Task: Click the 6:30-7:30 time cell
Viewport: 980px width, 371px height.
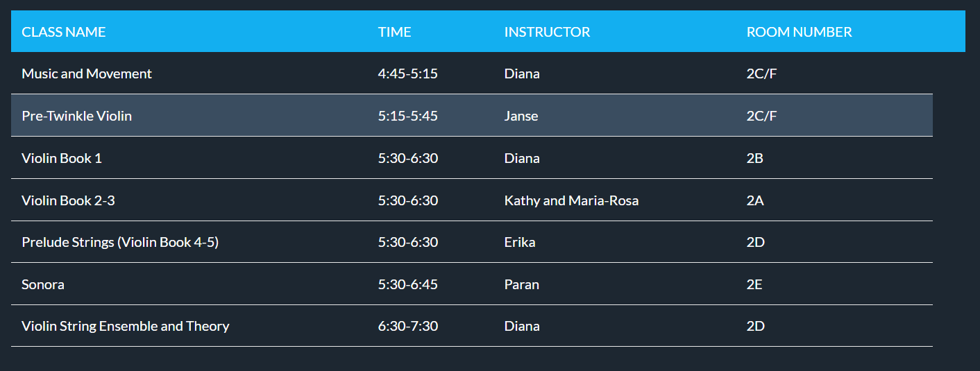Action: click(x=407, y=326)
